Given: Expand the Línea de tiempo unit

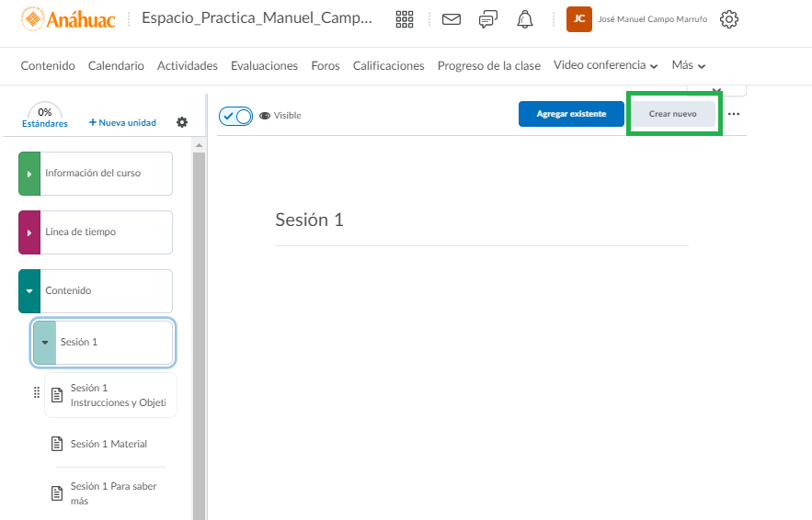Looking at the screenshot, I should coord(29,232).
